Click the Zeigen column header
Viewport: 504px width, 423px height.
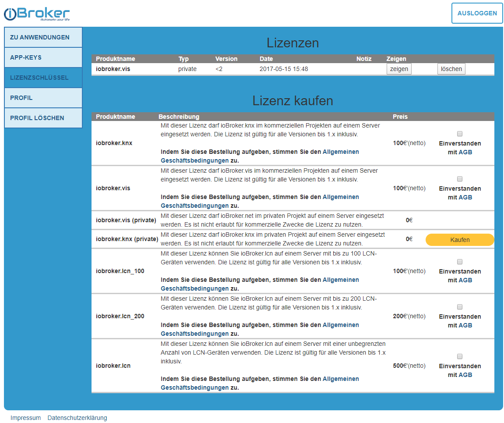click(x=396, y=59)
